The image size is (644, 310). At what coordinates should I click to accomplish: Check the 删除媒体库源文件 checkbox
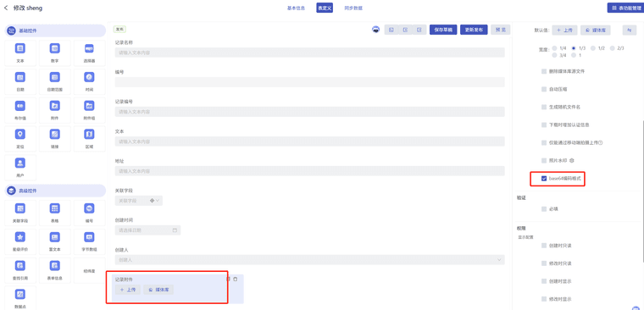coord(544,71)
